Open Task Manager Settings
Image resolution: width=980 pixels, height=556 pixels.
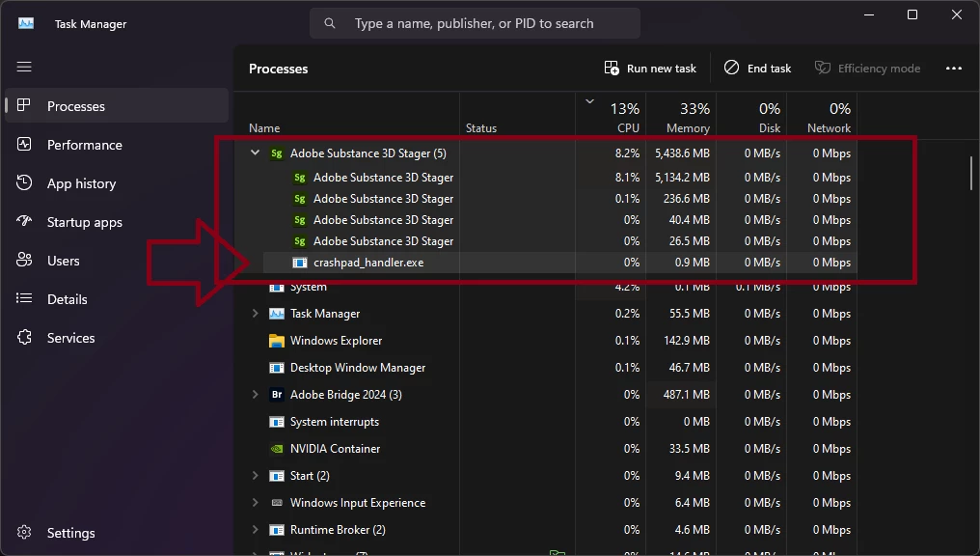tap(117, 532)
